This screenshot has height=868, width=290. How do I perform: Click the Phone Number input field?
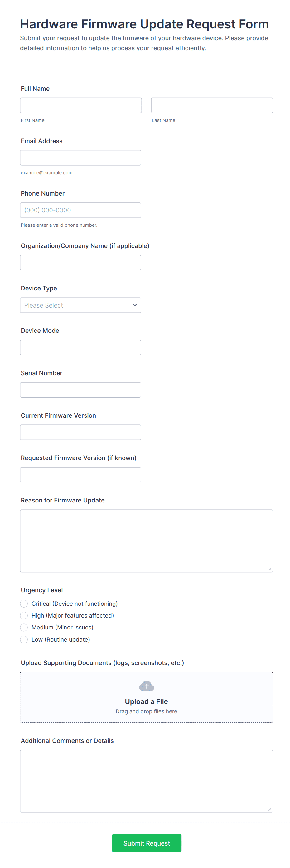(80, 210)
